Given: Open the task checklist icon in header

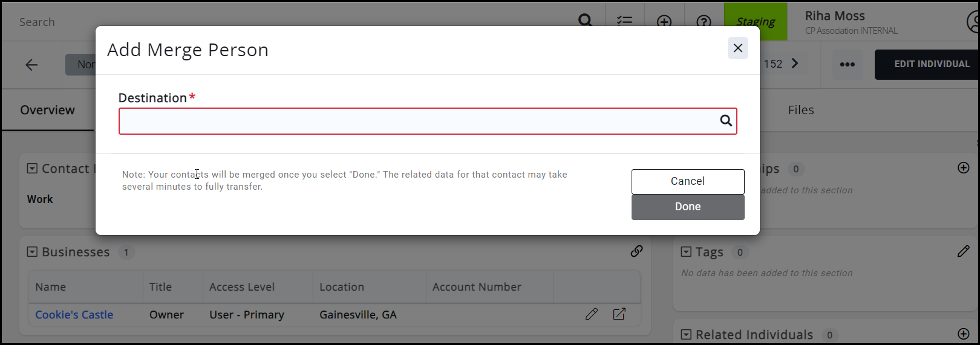Looking at the screenshot, I should point(624,21).
